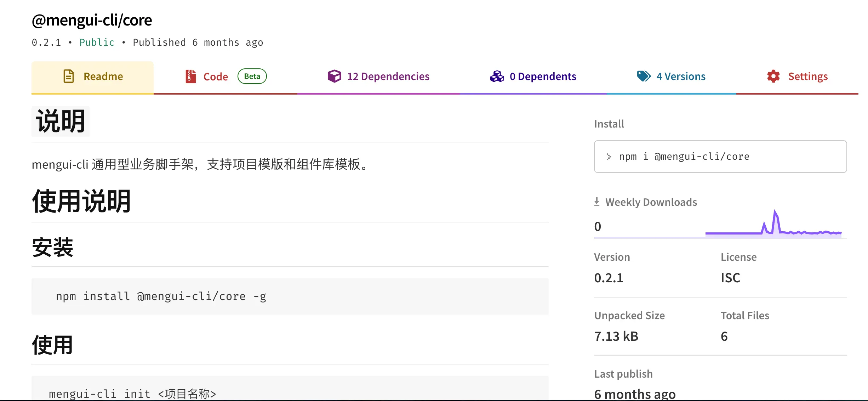The image size is (868, 401).
Task: Click the Readme document icon
Action: click(69, 76)
